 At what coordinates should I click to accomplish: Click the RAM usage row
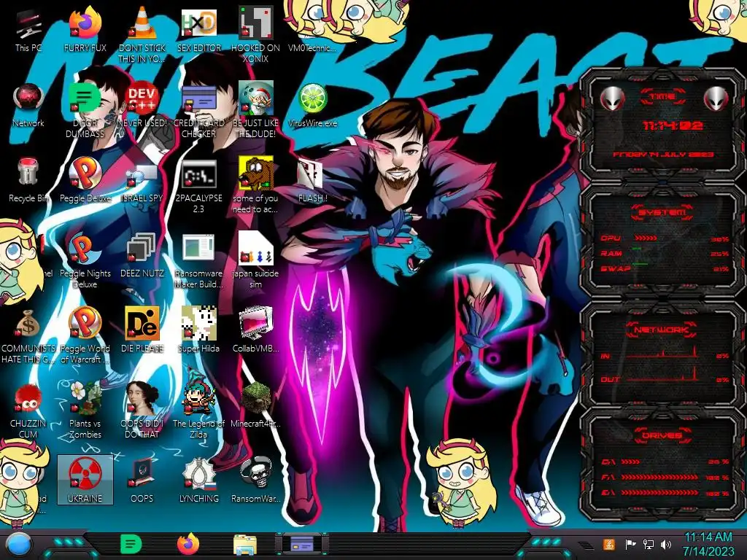coord(664,253)
